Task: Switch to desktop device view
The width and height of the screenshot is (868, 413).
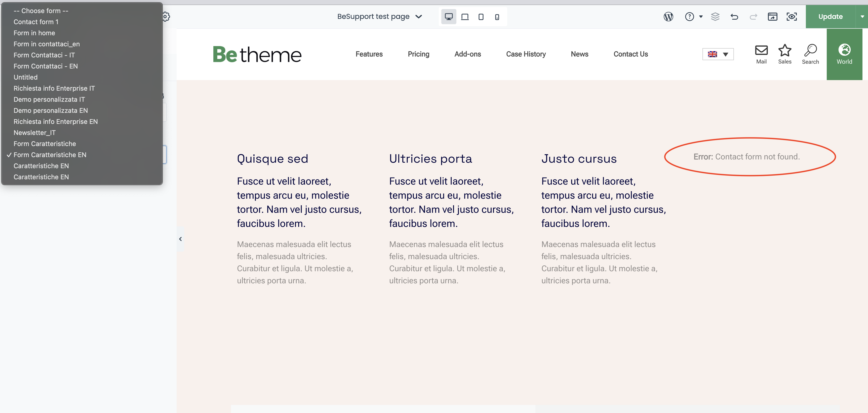Action: (449, 17)
